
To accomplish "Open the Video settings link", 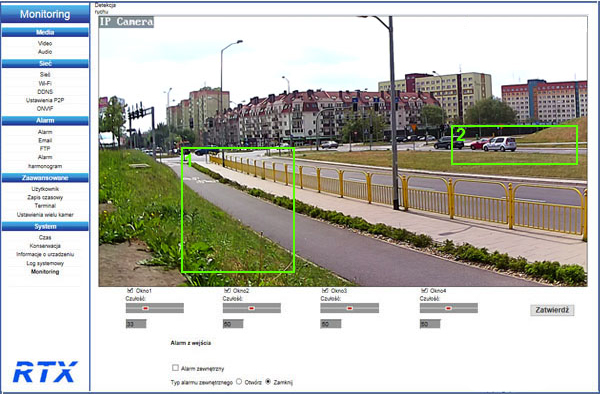I will coord(45,43).
